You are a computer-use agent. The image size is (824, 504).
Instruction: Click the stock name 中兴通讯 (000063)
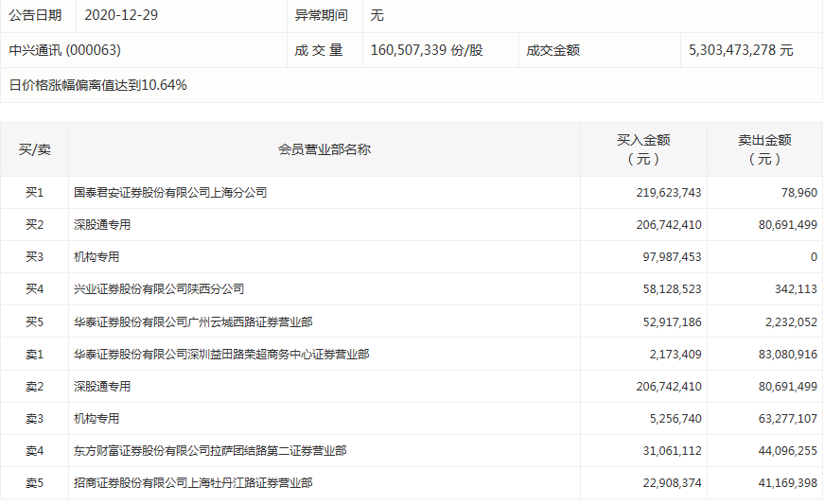tap(65, 50)
